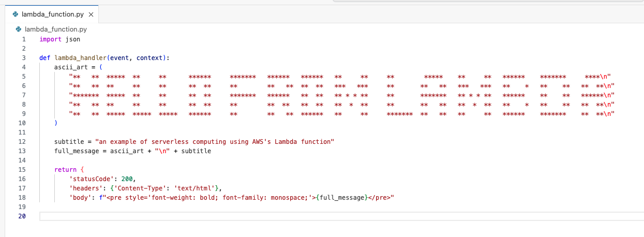This screenshot has width=644, height=237.
Task: Click the Python icon in the breadcrumb
Action: (x=19, y=29)
